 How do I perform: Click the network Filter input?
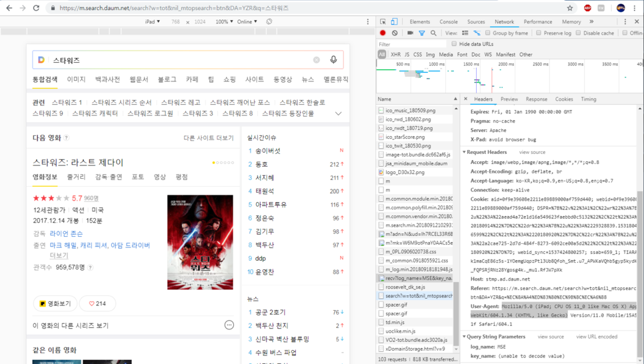(411, 44)
